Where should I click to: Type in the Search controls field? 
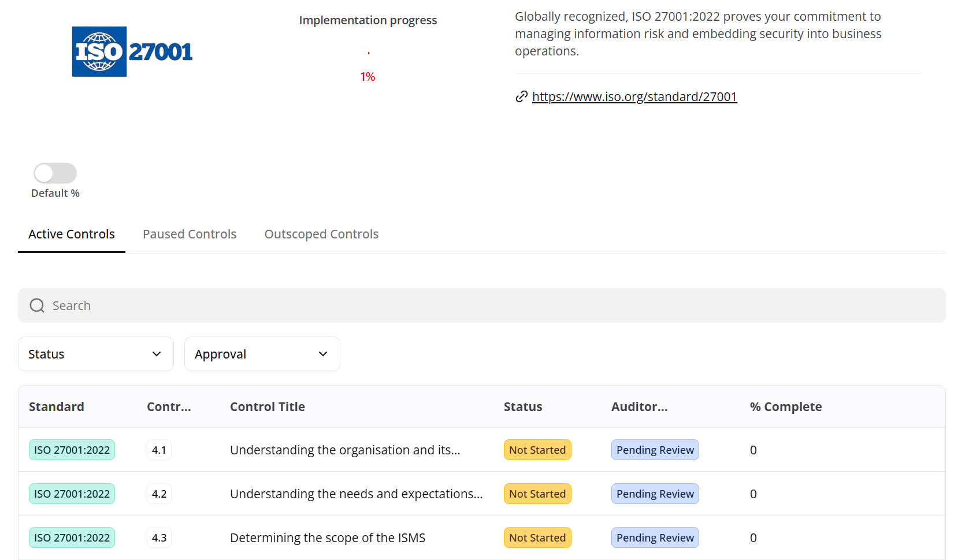click(x=497, y=305)
